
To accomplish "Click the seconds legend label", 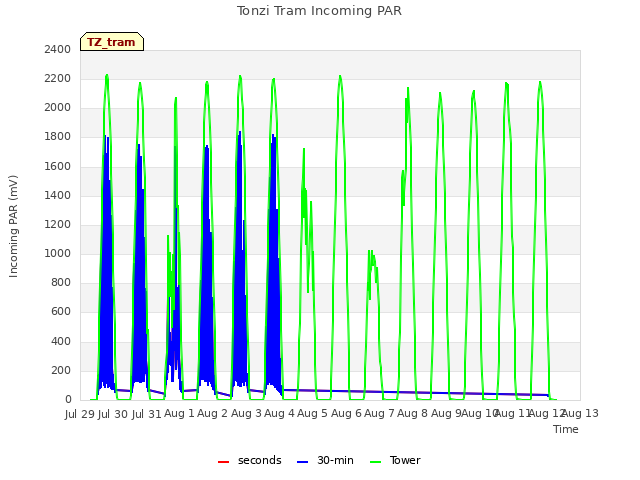I will click(260, 460).
